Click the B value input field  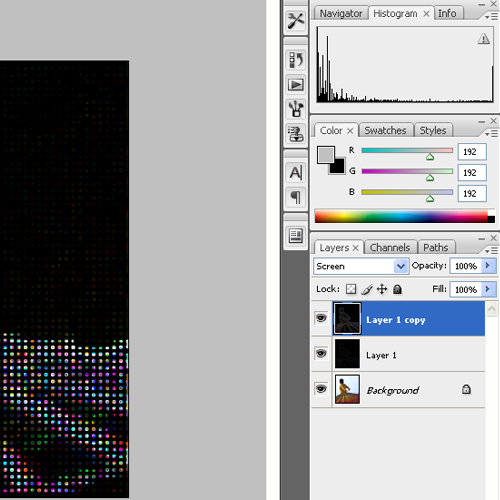pos(472,194)
